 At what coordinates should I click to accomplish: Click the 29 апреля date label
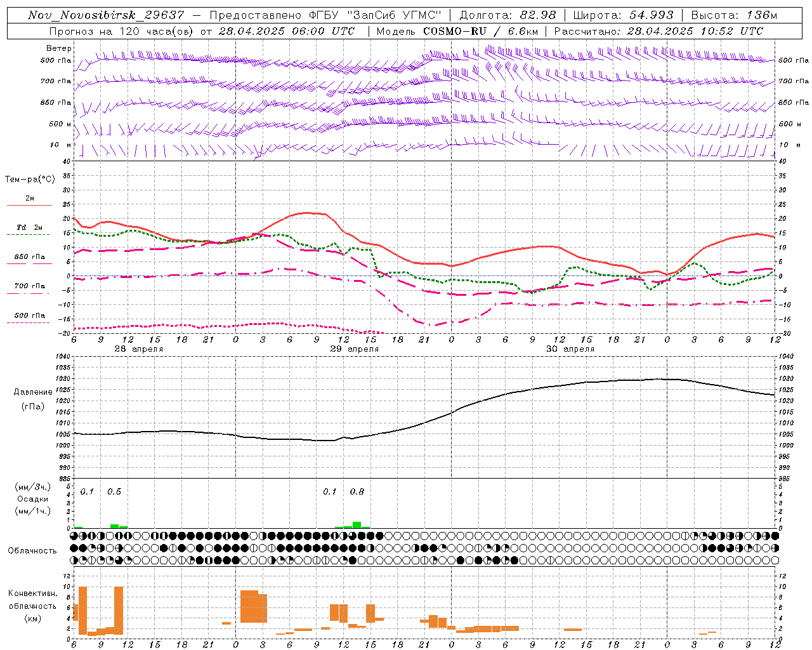tap(354, 349)
